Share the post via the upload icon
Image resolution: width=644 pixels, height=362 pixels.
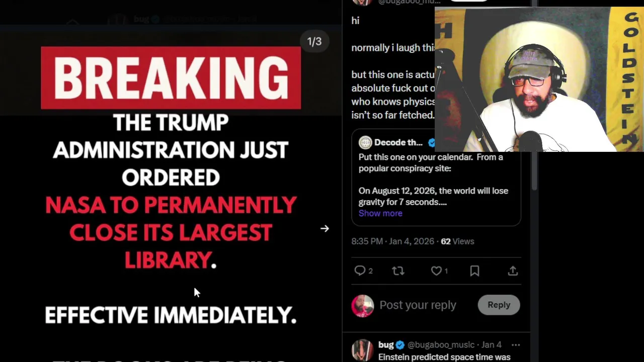tap(513, 271)
